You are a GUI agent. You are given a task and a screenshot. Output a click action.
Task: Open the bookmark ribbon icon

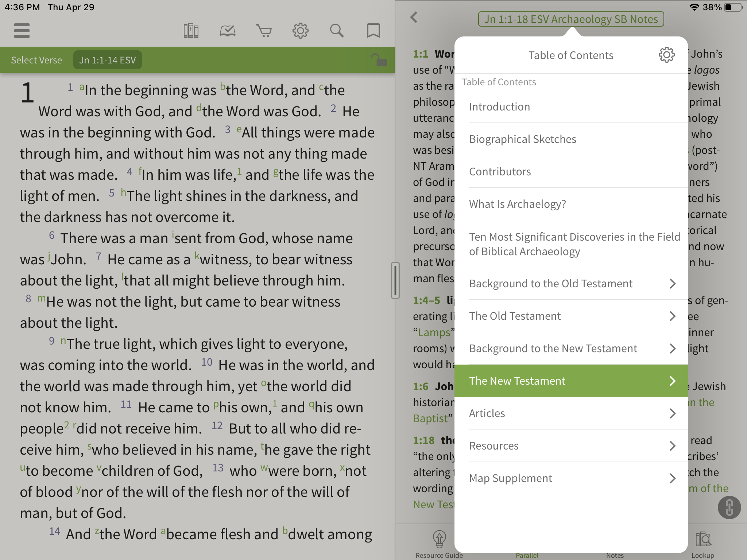click(373, 31)
